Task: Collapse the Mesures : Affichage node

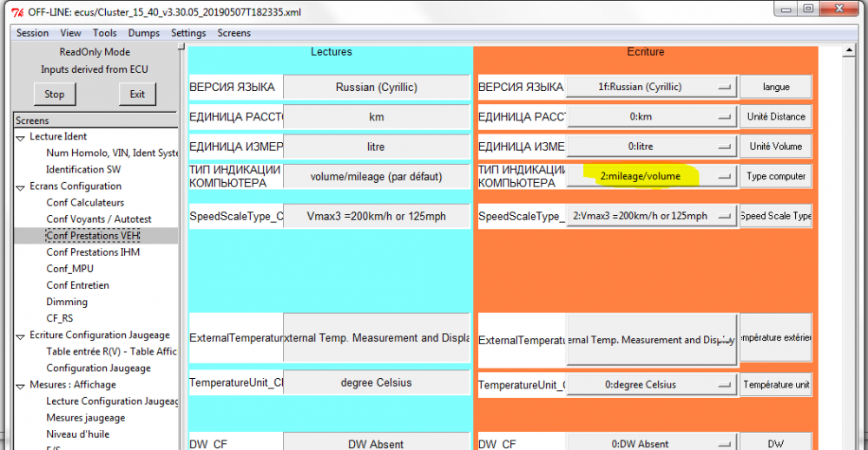Action: click(21, 385)
